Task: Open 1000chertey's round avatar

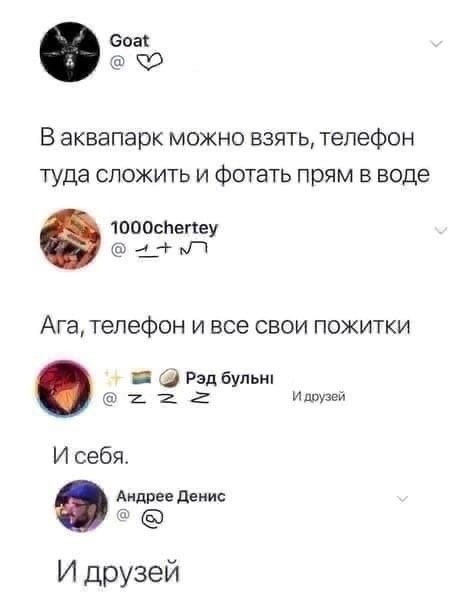Action: (x=70, y=239)
